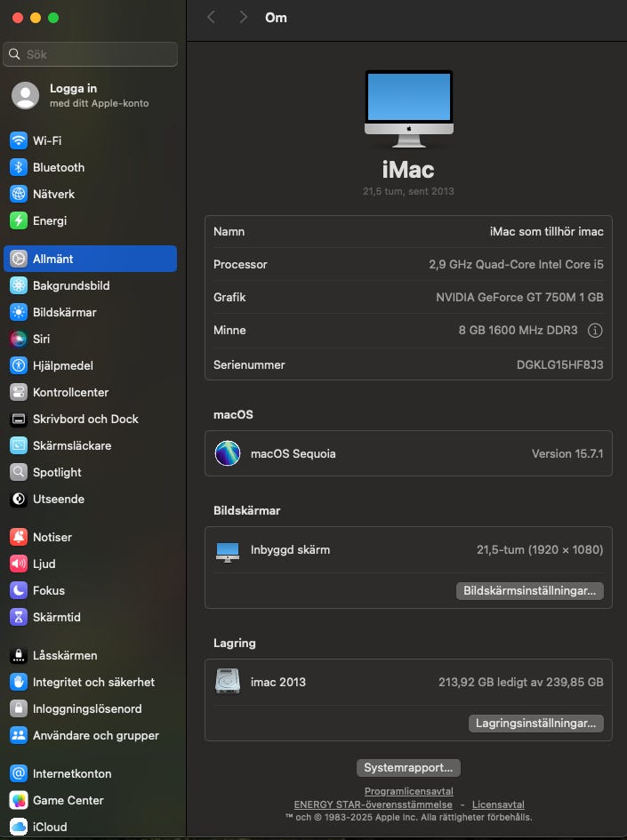Open the Programlicensavtal link
Viewport: 627px width, 840px height.
(x=408, y=791)
